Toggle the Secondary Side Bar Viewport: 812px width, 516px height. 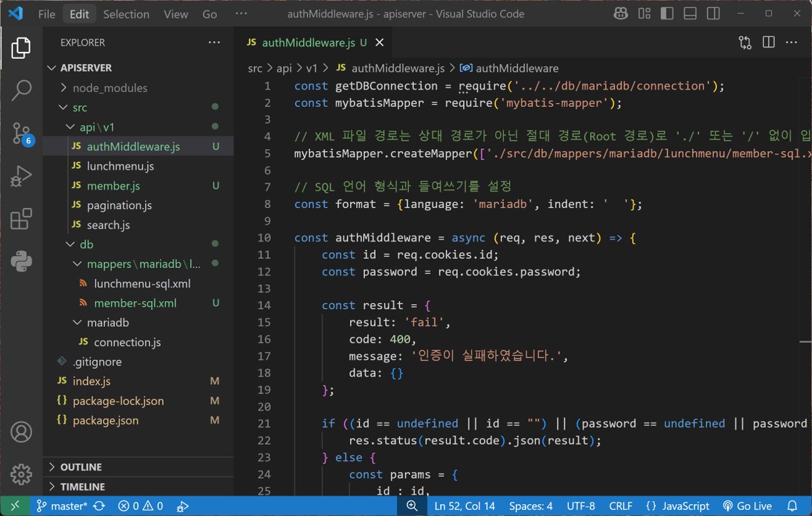713,14
